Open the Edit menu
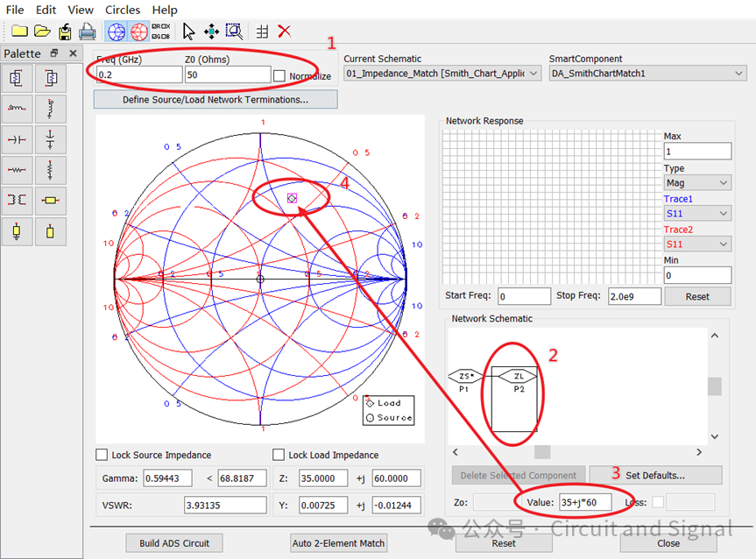The width and height of the screenshot is (756, 559). (x=46, y=10)
